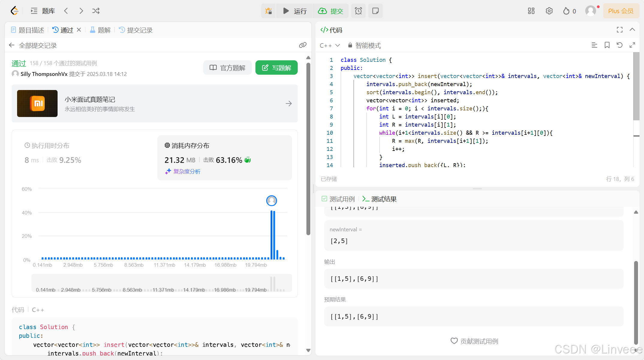Click line 1 class Solution code
Viewport: 644px width, 360px height.
(x=366, y=60)
